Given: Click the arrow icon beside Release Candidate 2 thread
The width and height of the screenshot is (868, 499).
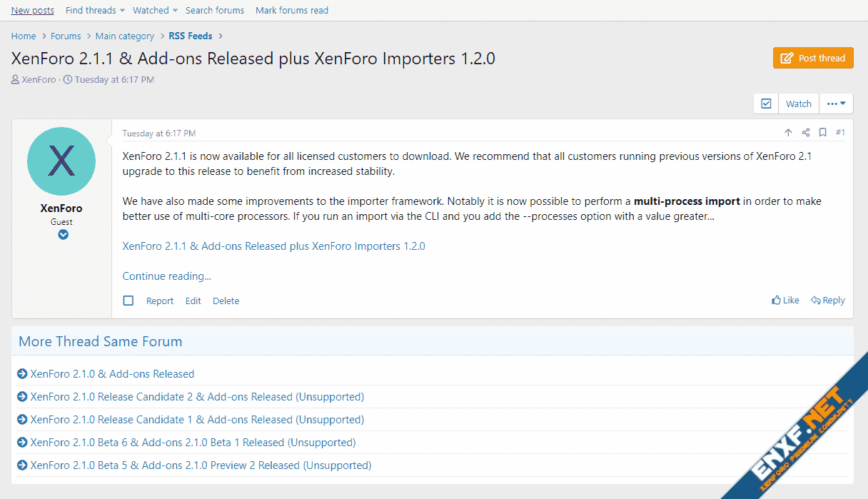Looking at the screenshot, I should [x=22, y=397].
